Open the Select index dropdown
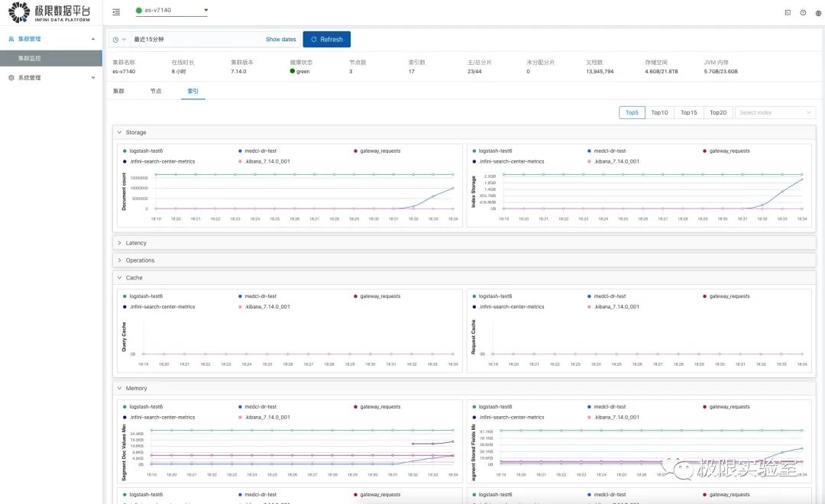The width and height of the screenshot is (825, 504). 775,112
